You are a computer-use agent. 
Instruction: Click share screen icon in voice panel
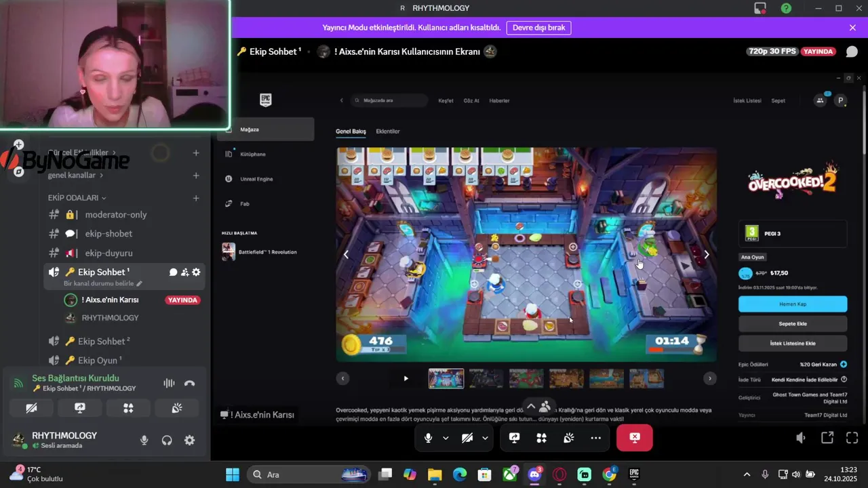pos(80,408)
